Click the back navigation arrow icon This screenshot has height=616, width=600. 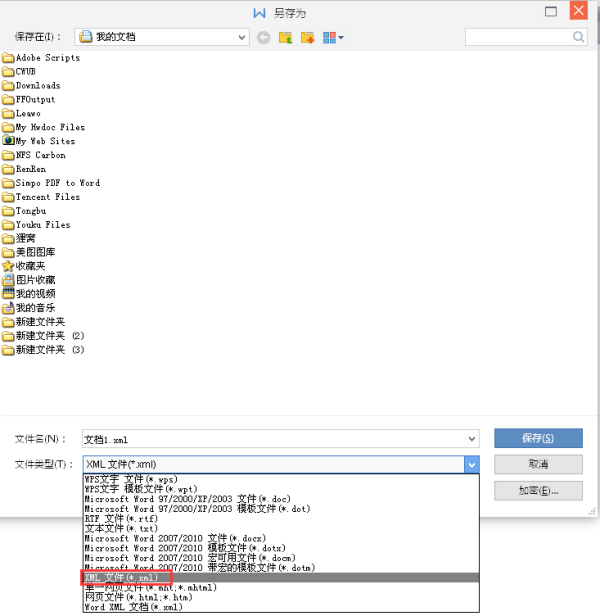[x=263, y=38]
